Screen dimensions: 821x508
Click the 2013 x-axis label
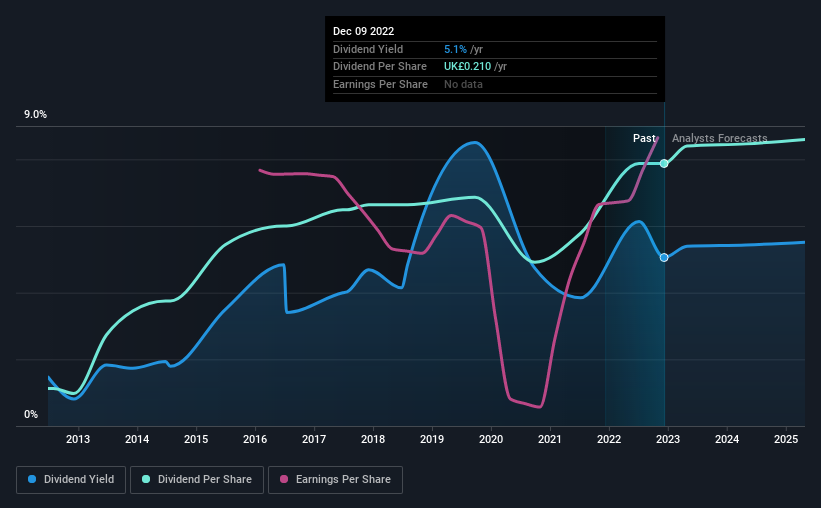click(x=78, y=439)
